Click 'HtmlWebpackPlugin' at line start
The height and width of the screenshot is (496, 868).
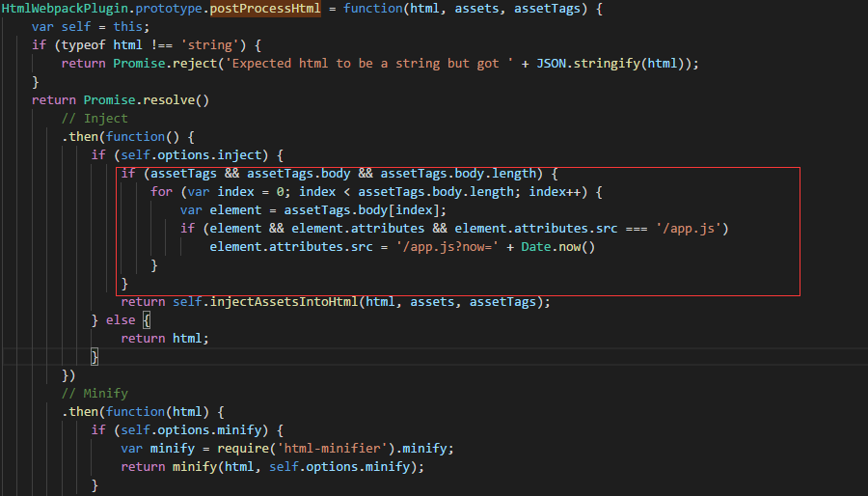pyautogui.click(x=65, y=9)
